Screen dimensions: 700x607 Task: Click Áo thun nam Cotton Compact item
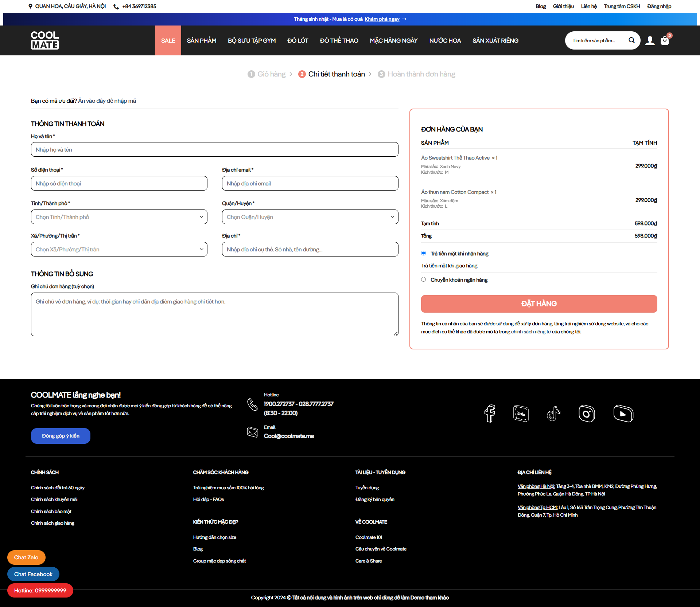coord(455,192)
